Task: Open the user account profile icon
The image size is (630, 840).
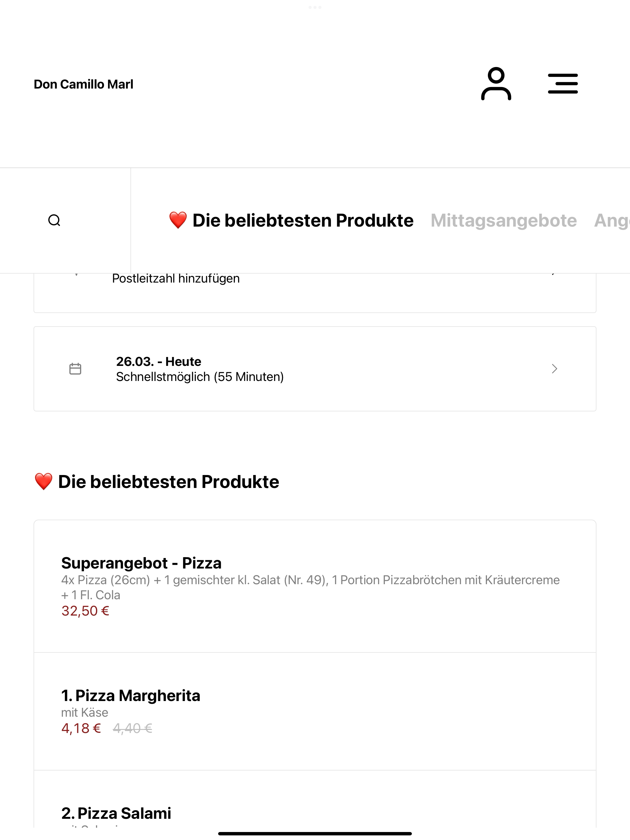Action: click(496, 84)
